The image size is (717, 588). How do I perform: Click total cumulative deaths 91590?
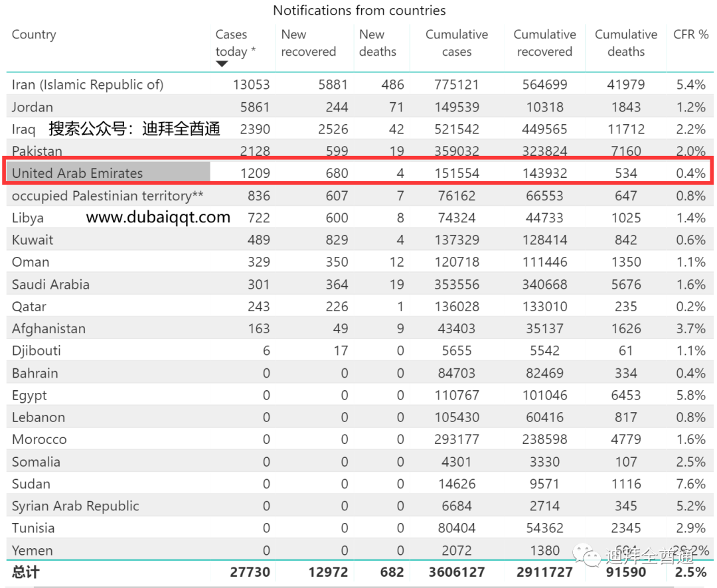[x=626, y=572]
